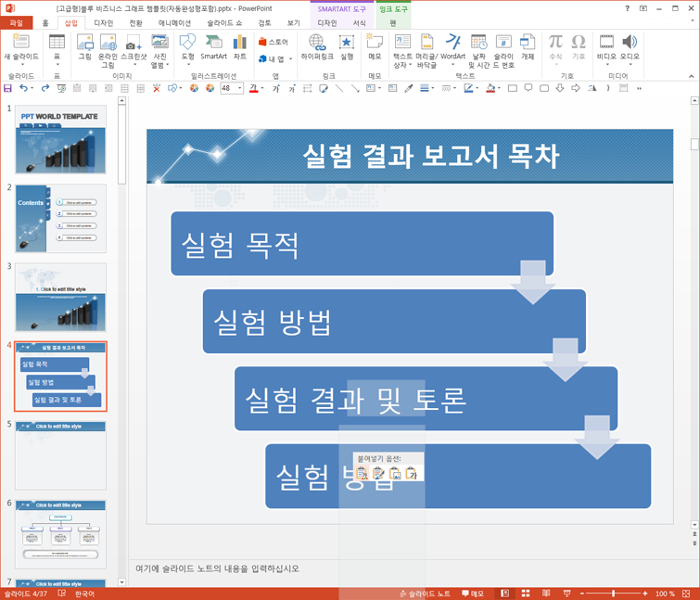
Task: Click zoom out minus button
Action: pos(582,594)
